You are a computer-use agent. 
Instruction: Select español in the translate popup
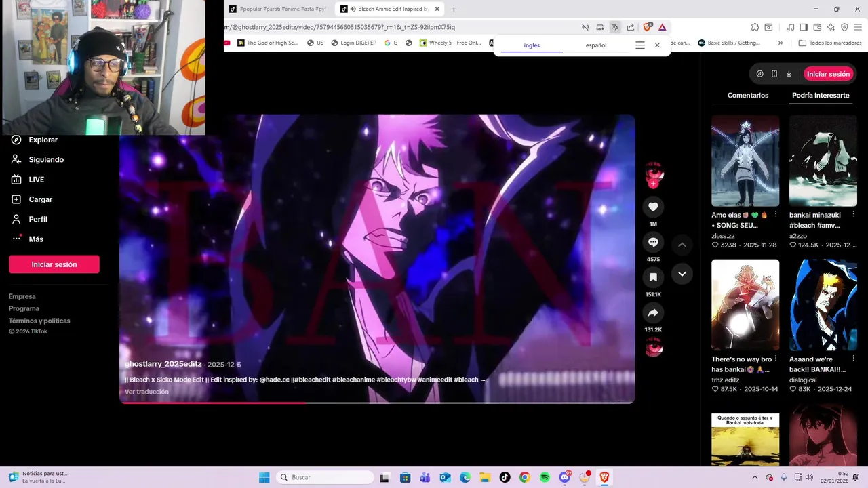click(x=596, y=45)
